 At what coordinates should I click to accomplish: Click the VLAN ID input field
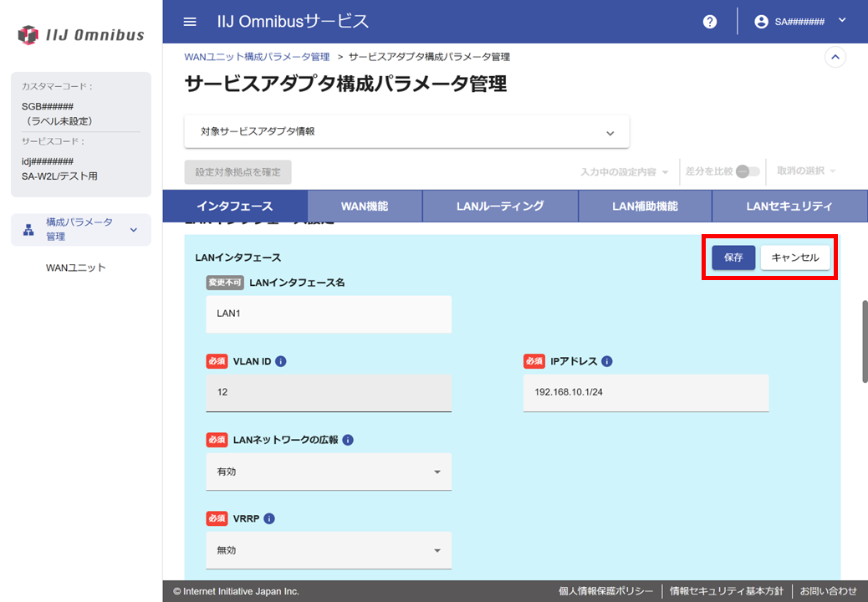click(329, 392)
